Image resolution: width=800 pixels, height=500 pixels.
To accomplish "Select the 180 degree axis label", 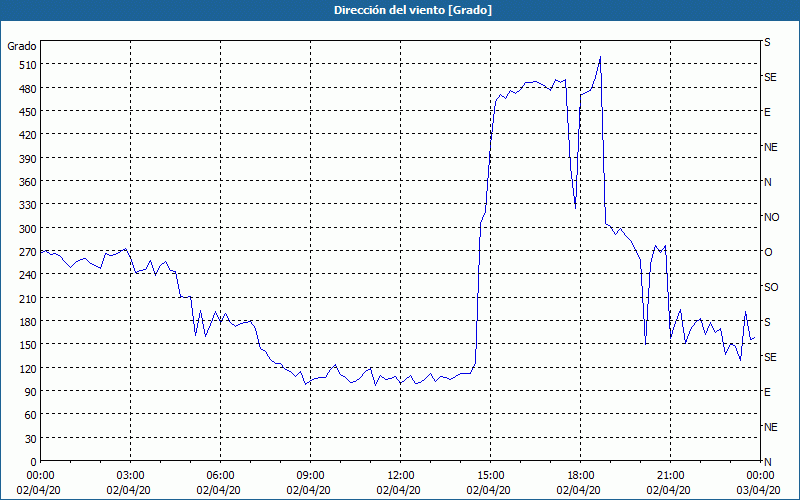I will pyautogui.click(x=28, y=322).
